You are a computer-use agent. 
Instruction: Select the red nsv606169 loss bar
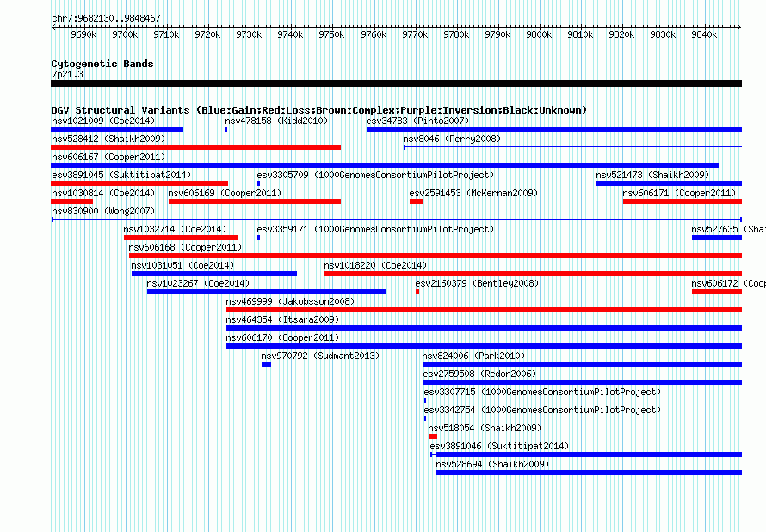tap(255, 201)
